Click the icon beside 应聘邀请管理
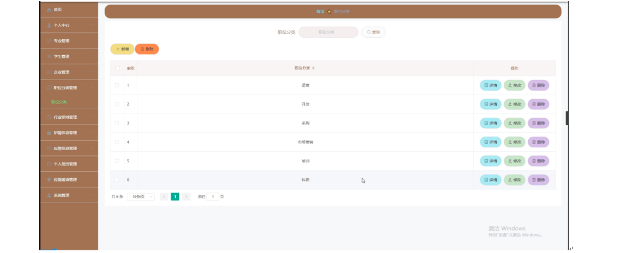Screen dimensions: 644x253 click(49, 180)
